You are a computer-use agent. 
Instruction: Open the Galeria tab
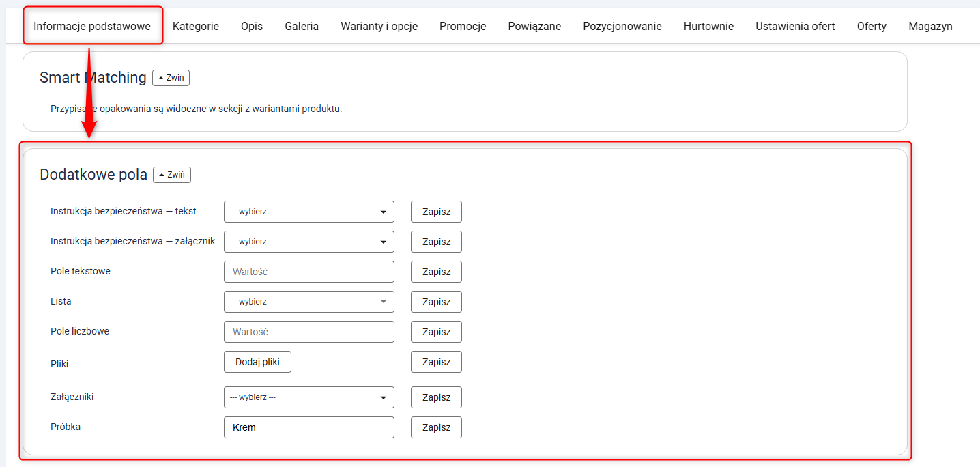pos(302,27)
